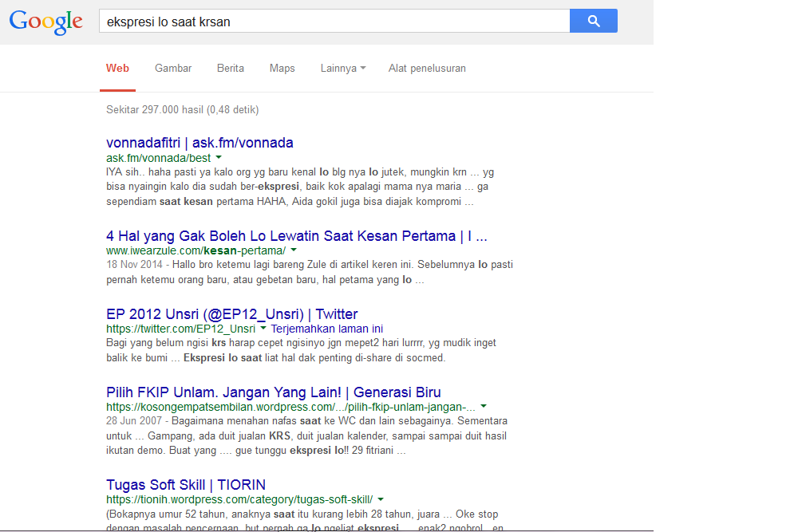Screen dimensions: 802x532
Task: Expand arrow beside www.iwearzule.com URL
Action: point(294,250)
